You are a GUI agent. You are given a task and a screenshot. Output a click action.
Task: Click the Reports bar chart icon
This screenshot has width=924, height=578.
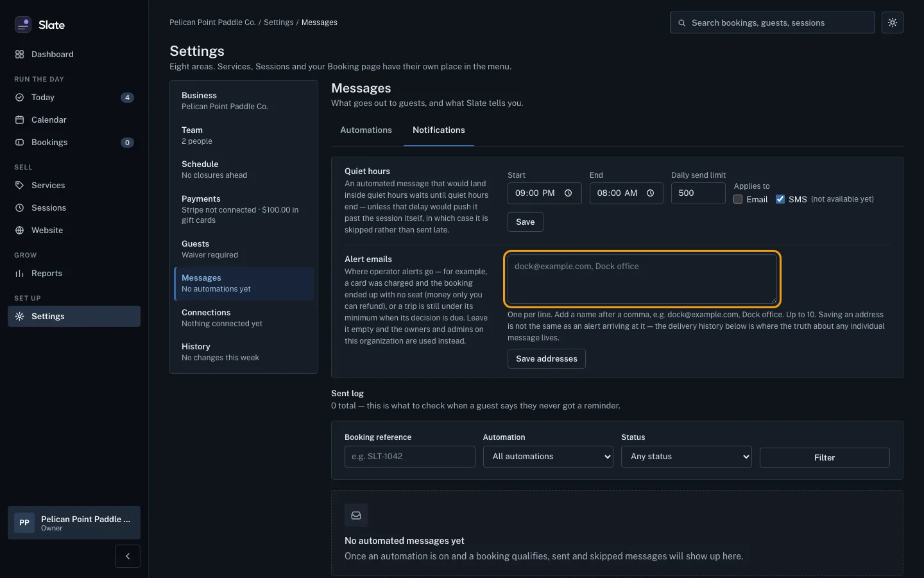(19, 274)
